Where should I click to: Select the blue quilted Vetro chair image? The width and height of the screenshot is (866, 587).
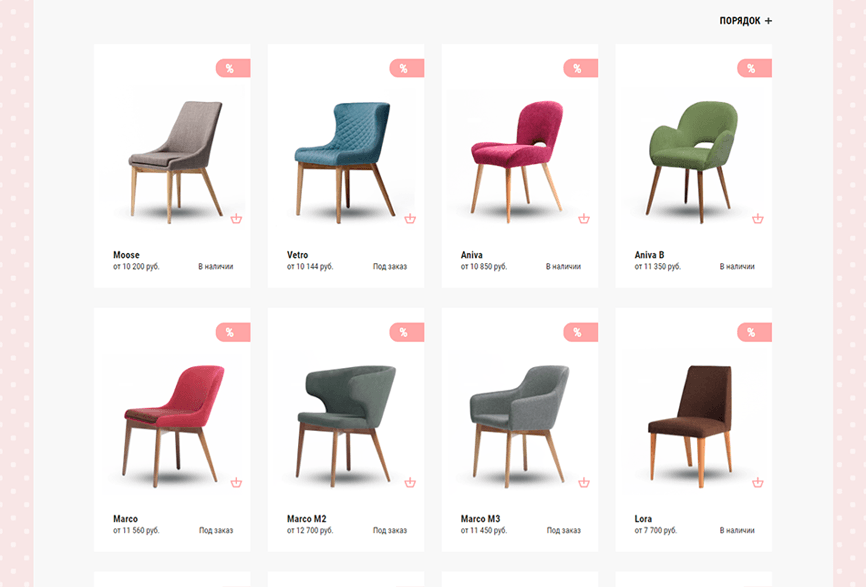(x=345, y=162)
